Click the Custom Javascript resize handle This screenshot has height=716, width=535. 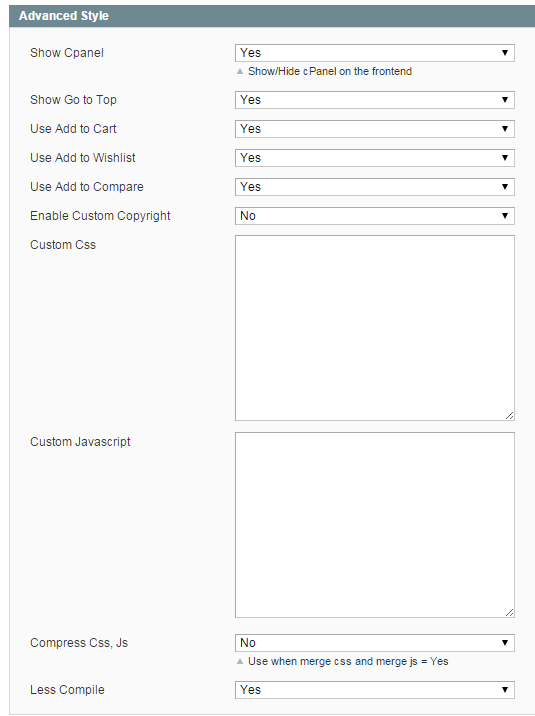coord(510,613)
